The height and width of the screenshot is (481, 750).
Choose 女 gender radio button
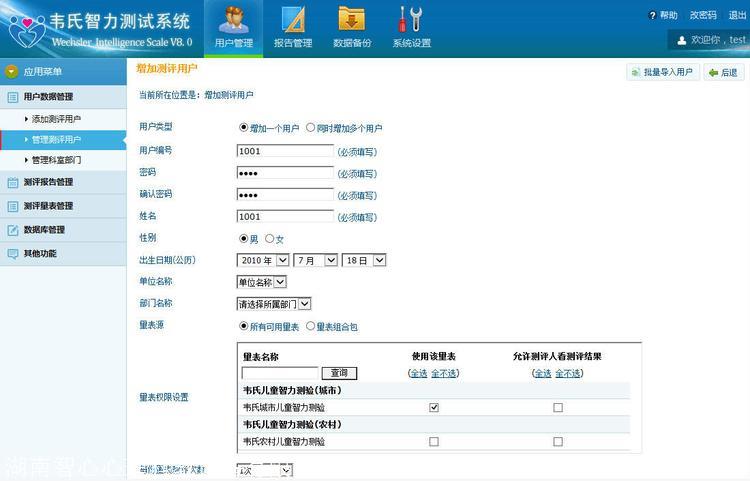click(x=269, y=238)
